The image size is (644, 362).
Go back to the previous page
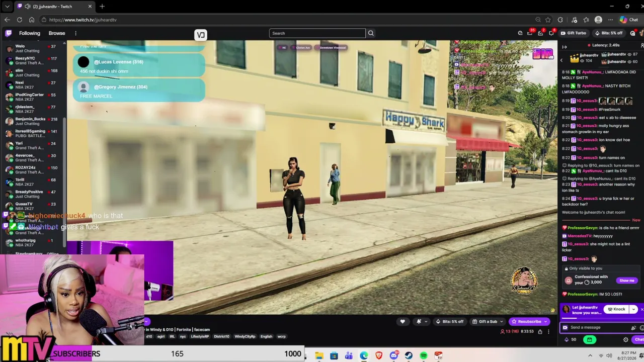point(7,20)
